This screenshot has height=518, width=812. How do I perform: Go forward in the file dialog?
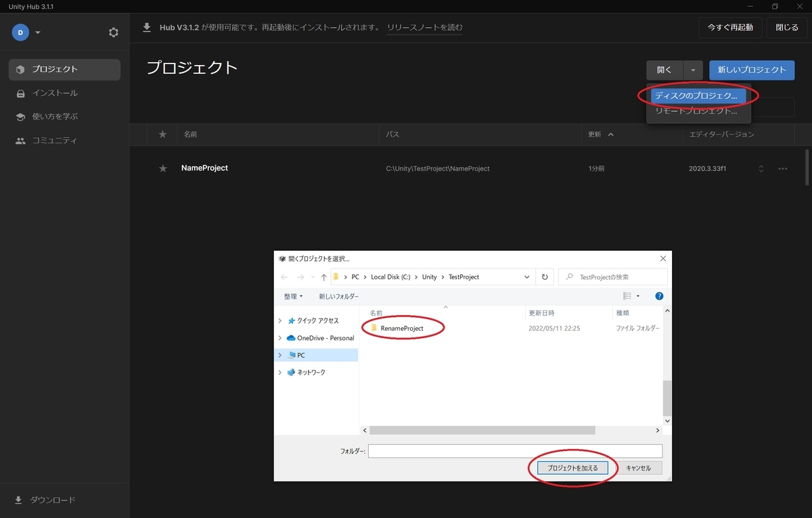(x=300, y=277)
